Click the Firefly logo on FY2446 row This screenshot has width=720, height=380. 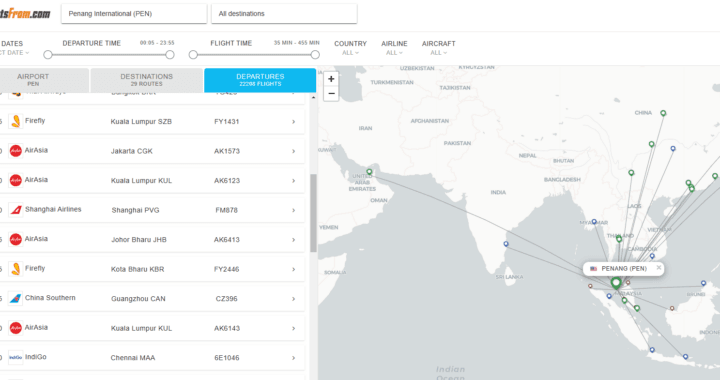point(16,268)
